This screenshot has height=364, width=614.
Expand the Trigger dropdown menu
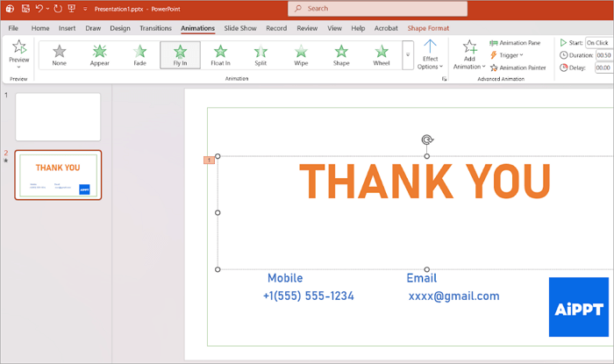(510, 55)
